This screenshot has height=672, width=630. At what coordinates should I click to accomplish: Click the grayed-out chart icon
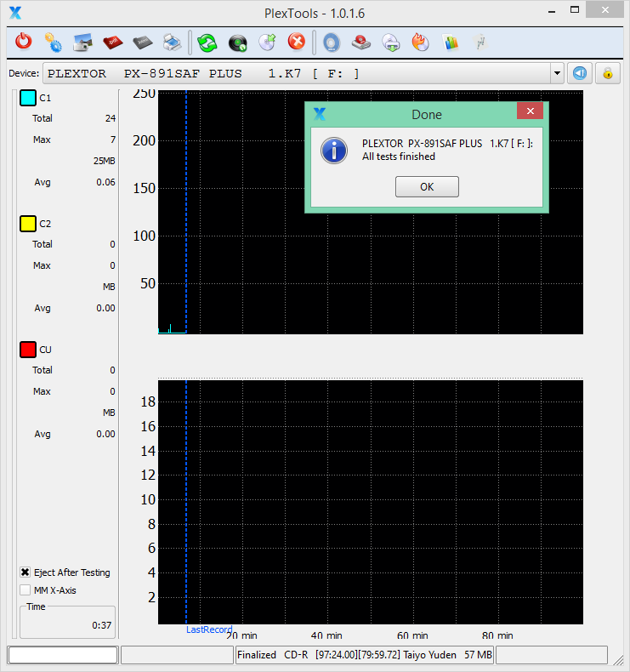(480, 43)
